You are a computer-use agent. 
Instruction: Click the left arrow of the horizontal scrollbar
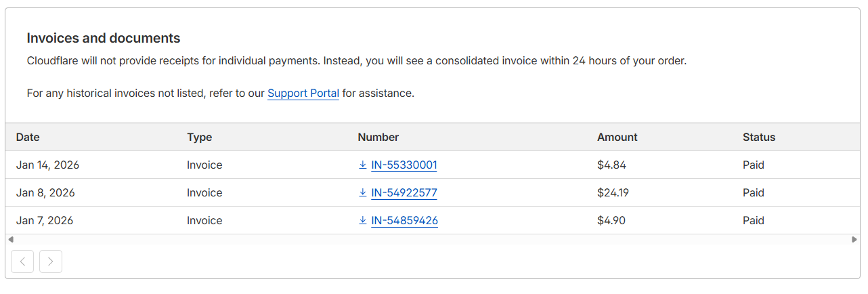pyautogui.click(x=10, y=239)
